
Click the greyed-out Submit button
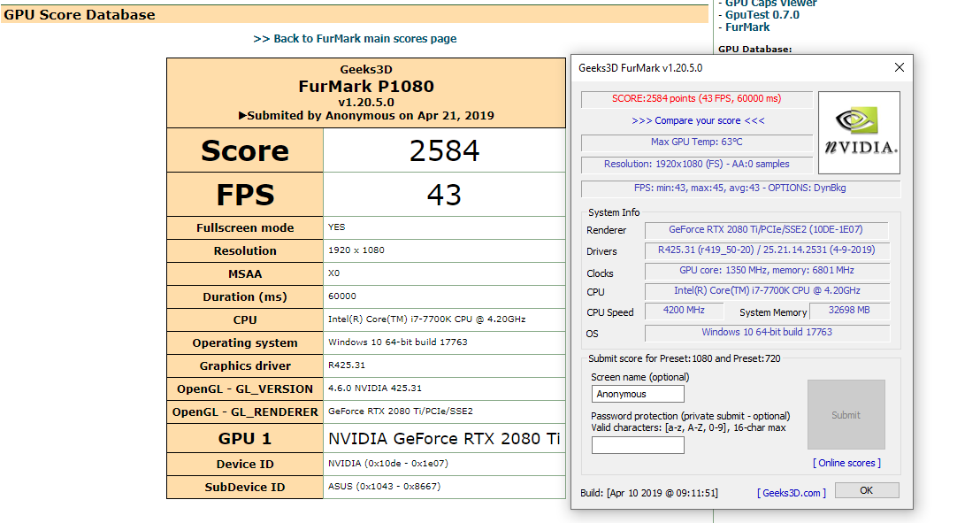coord(846,415)
